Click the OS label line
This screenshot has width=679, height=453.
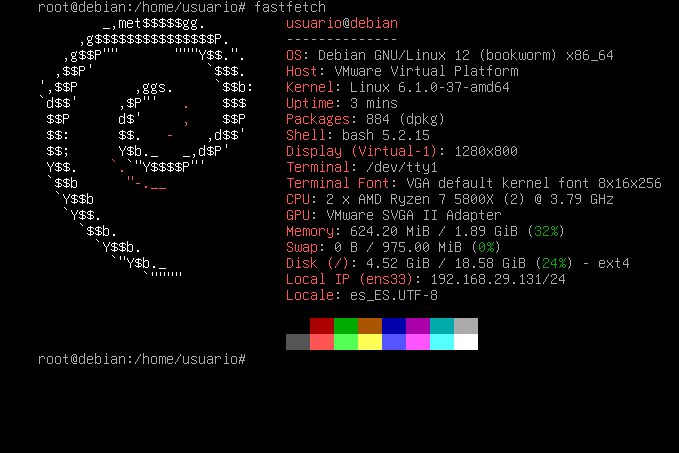pos(449,55)
